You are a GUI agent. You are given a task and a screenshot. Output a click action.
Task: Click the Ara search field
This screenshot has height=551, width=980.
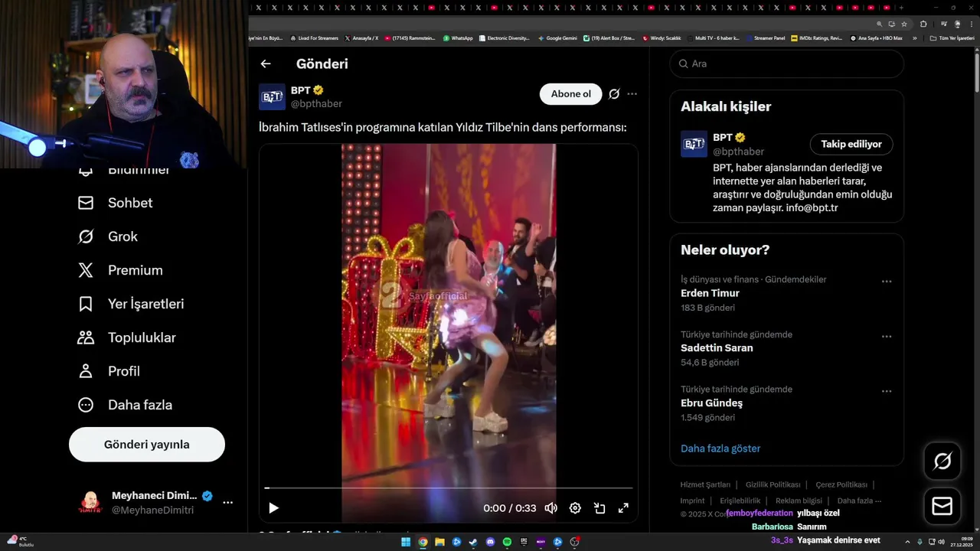tap(787, 64)
